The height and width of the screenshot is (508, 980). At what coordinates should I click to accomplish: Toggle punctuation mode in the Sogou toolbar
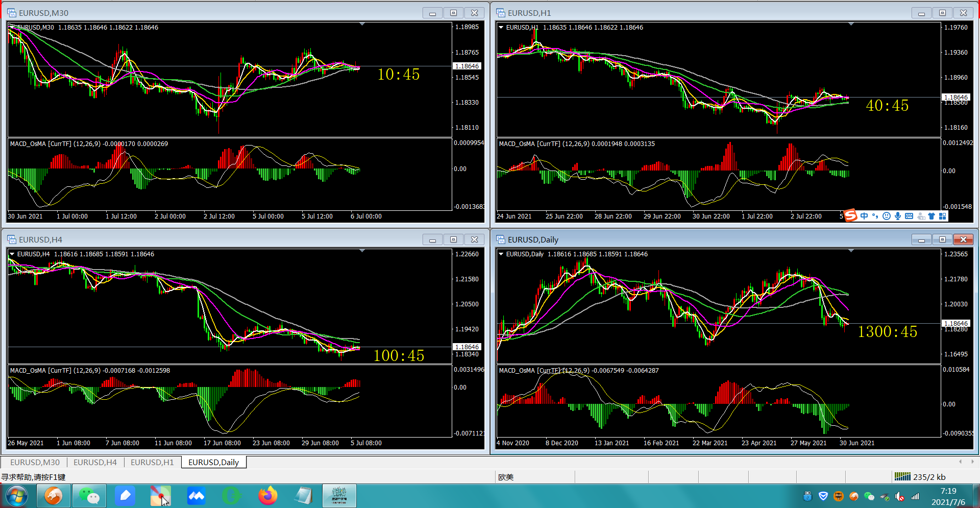(x=875, y=216)
